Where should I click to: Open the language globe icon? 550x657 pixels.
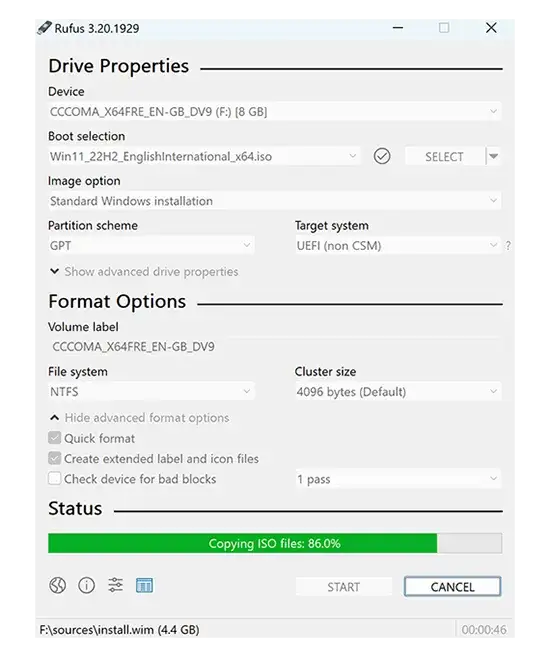[57, 585]
